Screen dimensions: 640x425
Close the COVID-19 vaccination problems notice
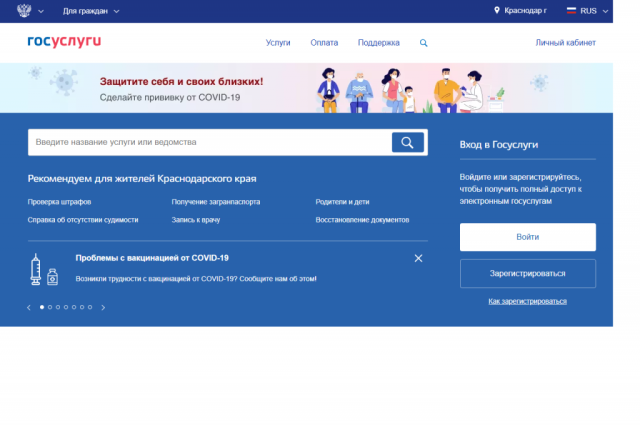click(418, 258)
